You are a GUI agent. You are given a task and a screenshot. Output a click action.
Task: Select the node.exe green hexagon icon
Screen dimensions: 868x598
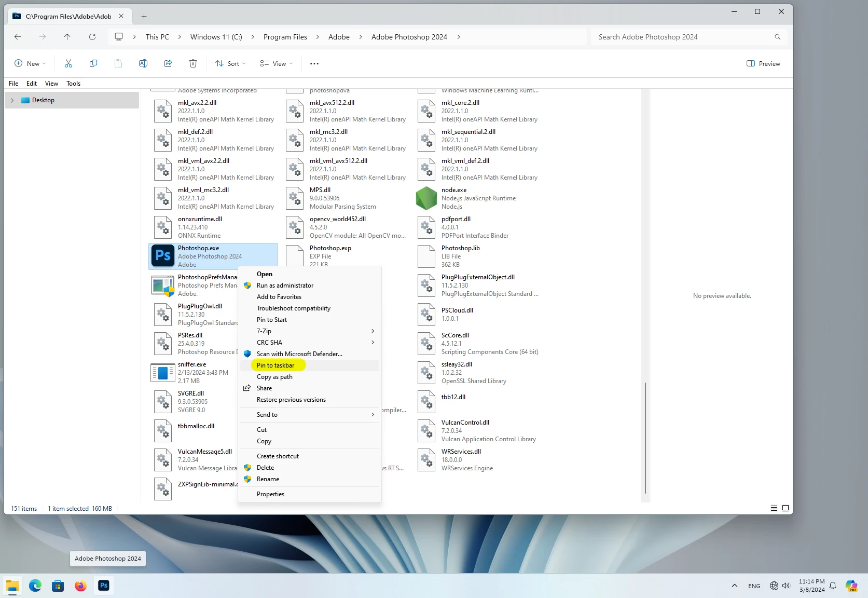(426, 198)
